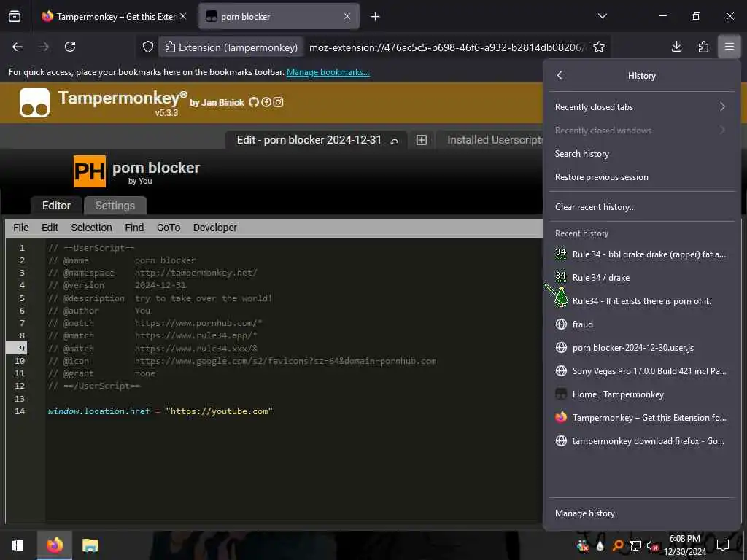Open Home | Tampermonkey history entry
This screenshot has height=560, width=747.
(642, 394)
